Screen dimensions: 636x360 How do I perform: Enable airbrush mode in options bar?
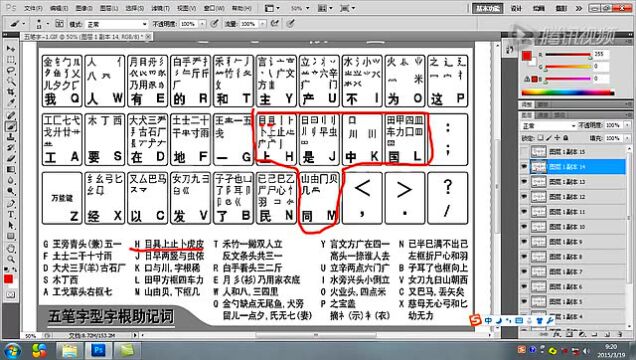coord(275,24)
